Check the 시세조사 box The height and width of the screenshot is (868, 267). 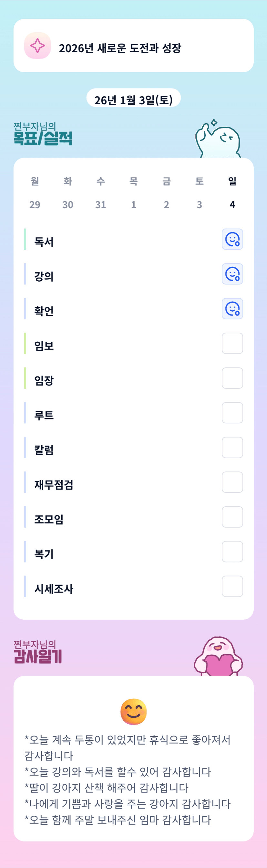pyautogui.click(x=232, y=586)
